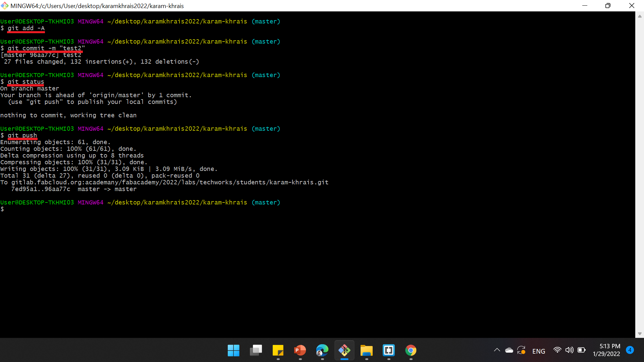The height and width of the screenshot is (362, 644).
Task: Open Task View on the taskbar
Action: [x=256, y=351]
